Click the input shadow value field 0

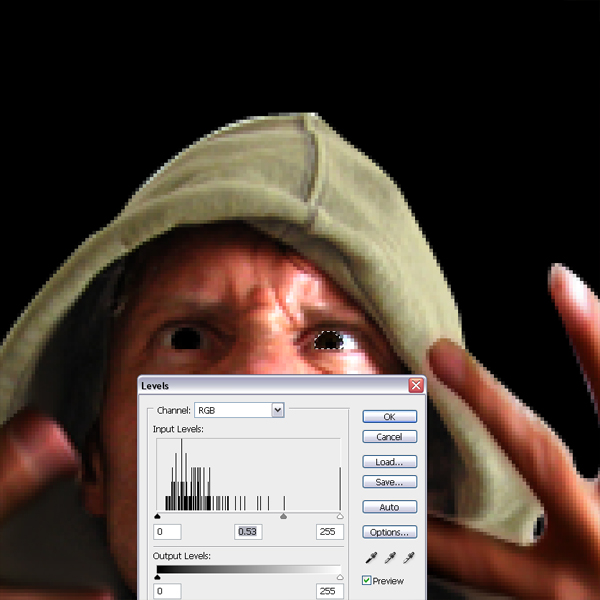click(167, 532)
